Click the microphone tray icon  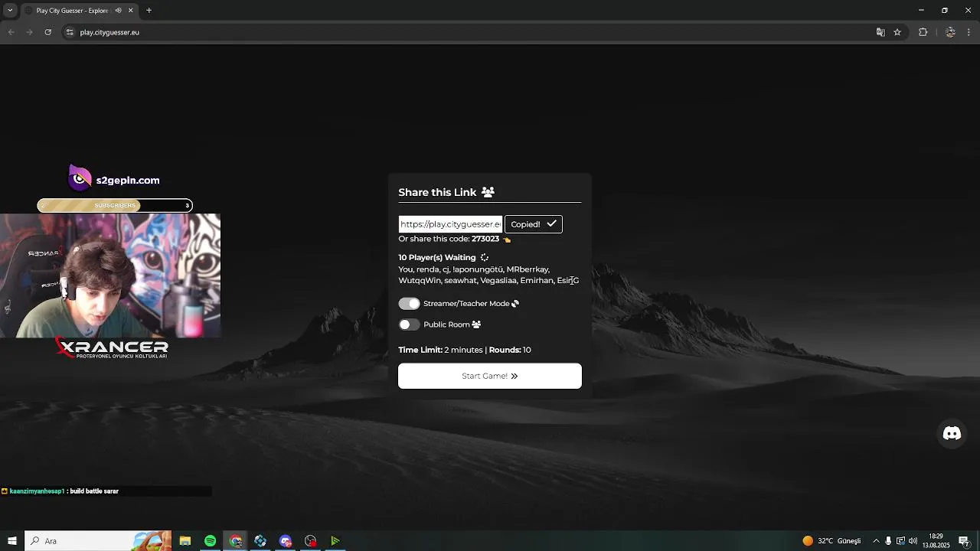click(x=888, y=541)
